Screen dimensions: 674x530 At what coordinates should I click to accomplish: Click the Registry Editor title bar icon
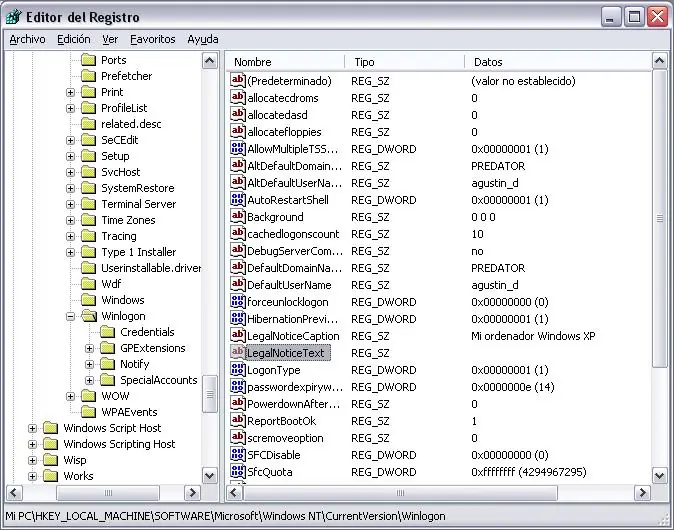click(x=13, y=17)
